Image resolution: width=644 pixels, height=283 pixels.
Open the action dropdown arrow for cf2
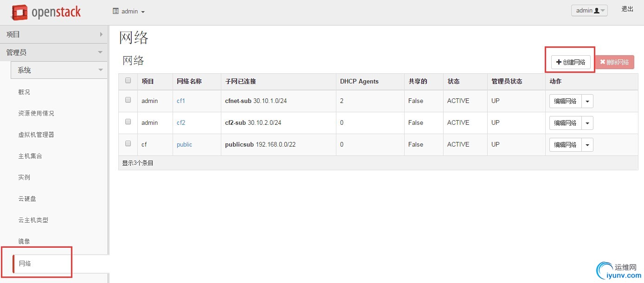[587, 123]
